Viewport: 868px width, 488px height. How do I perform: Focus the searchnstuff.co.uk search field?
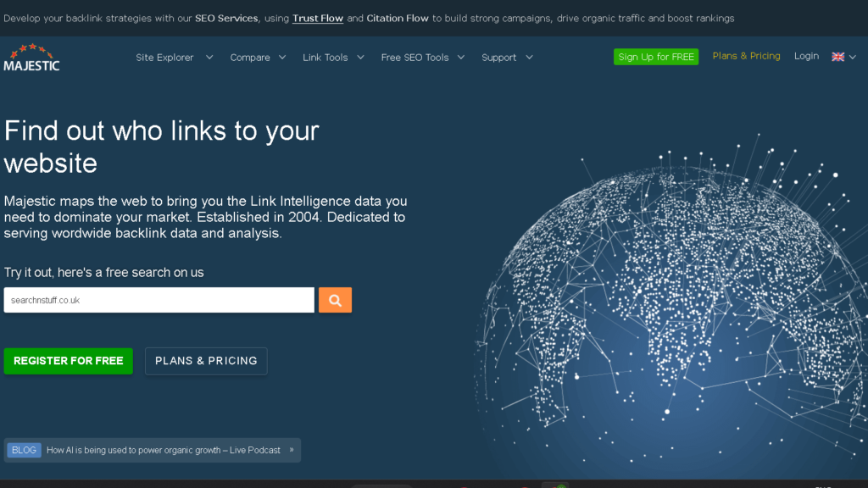coord(159,300)
